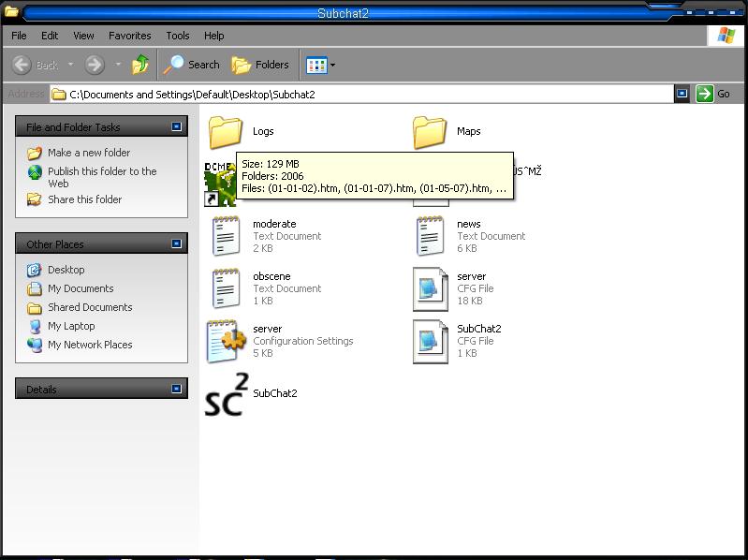The height and width of the screenshot is (560, 748).
Task: Click the obscene file name
Action: point(271,276)
